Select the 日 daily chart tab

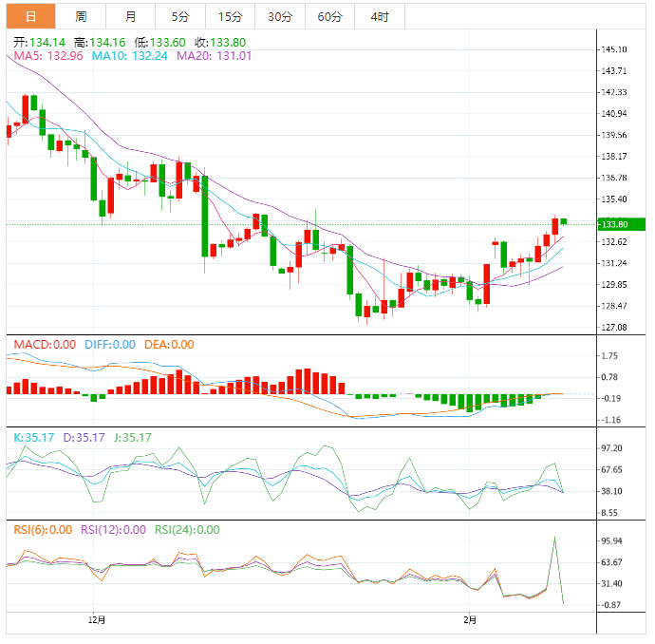pos(30,17)
